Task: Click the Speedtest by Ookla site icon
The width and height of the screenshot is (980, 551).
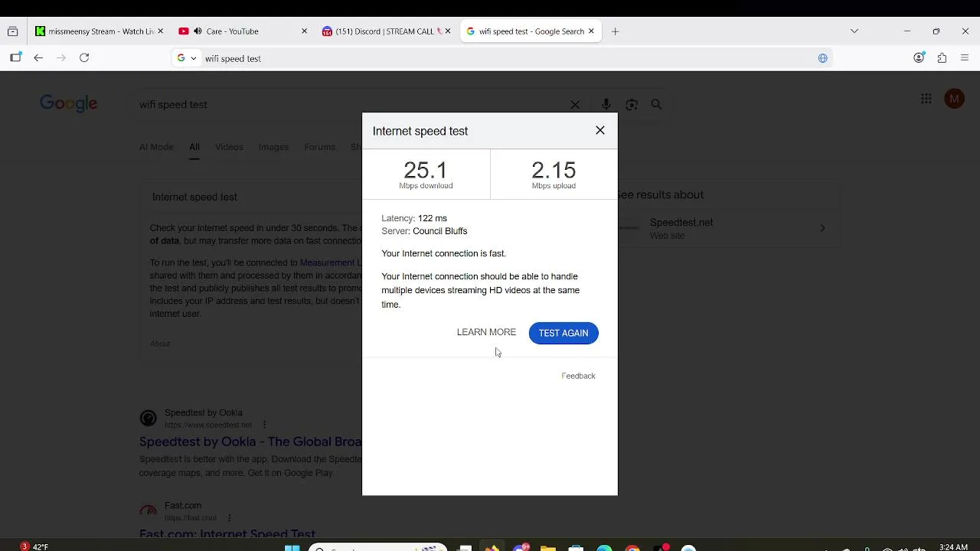Action: [x=148, y=418]
